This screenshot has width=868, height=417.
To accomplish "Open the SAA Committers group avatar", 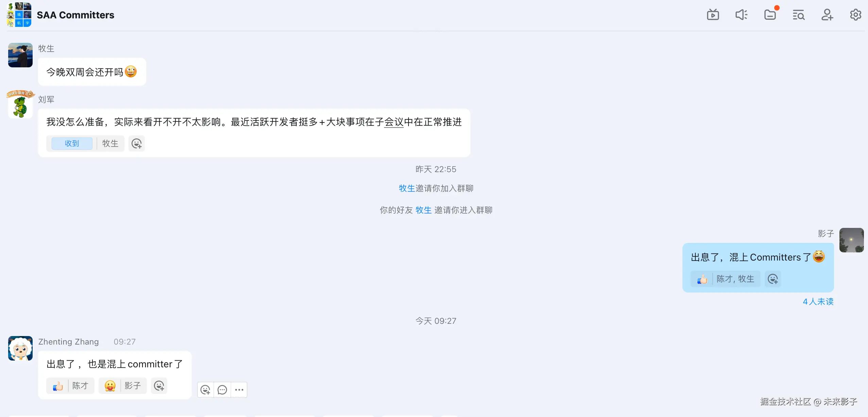I will [x=19, y=15].
